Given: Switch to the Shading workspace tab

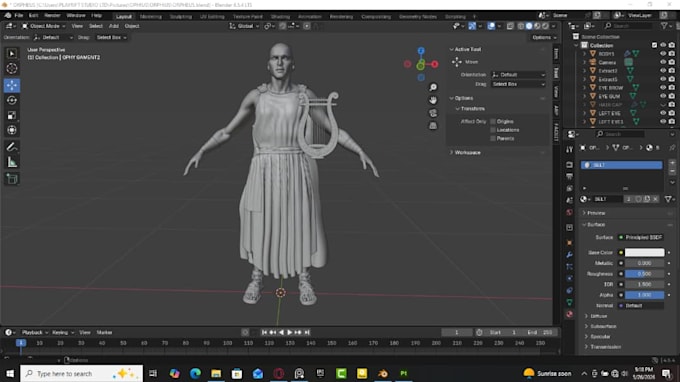Looking at the screenshot, I should click(x=280, y=16).
